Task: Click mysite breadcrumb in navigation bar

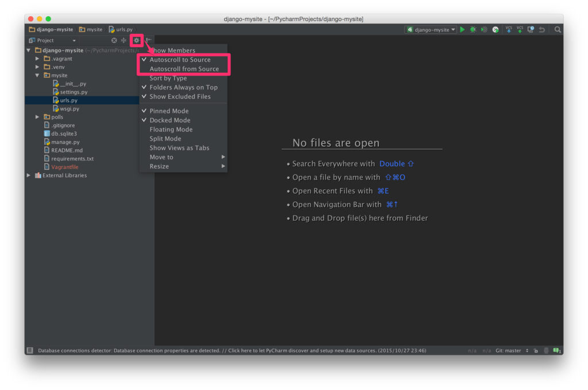Action: [91, 29]
